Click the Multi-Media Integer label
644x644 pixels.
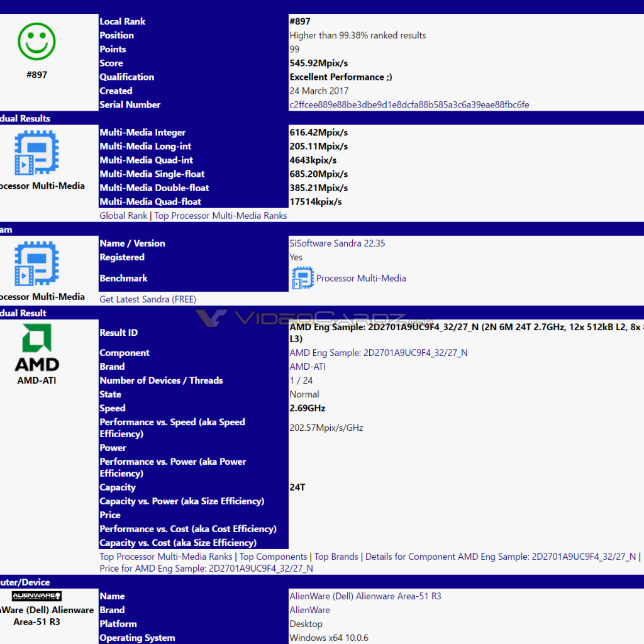[x=143, y=132]
